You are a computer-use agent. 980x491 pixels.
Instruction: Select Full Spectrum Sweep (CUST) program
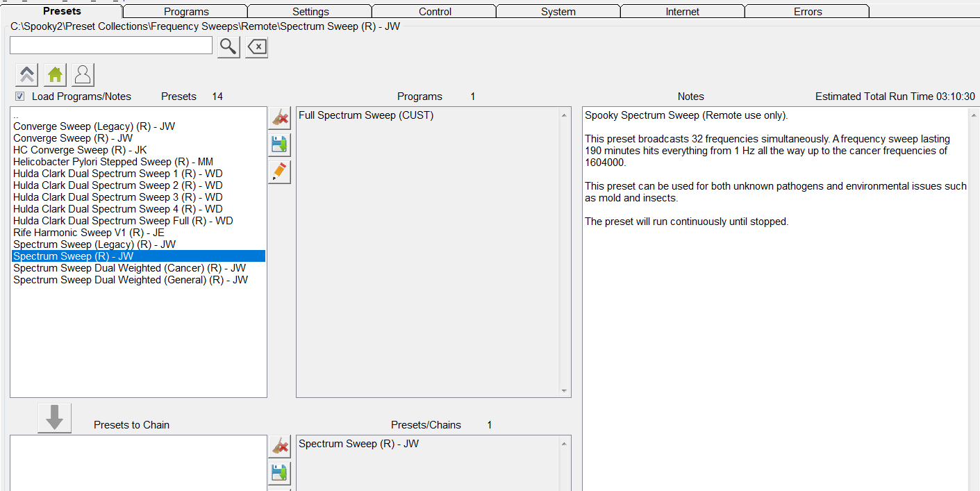[x=366, y=115]
